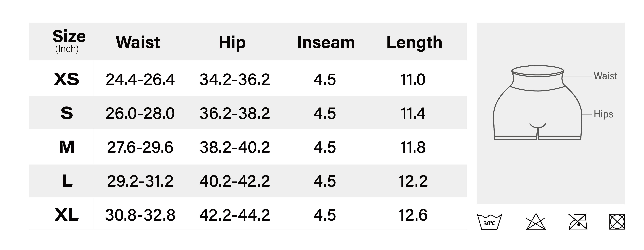Click the M size row label
Viewport: 644px width, 250px height.
tap(67, 147)
